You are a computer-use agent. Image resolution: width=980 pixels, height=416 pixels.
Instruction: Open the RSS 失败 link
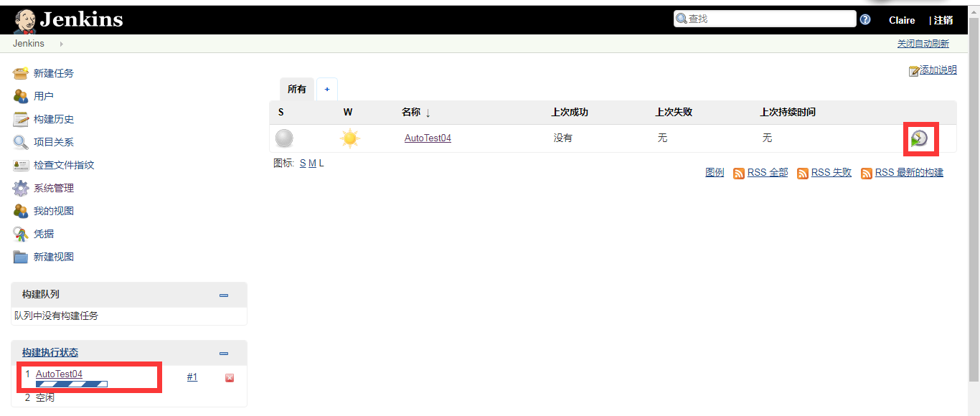(831, 173)
